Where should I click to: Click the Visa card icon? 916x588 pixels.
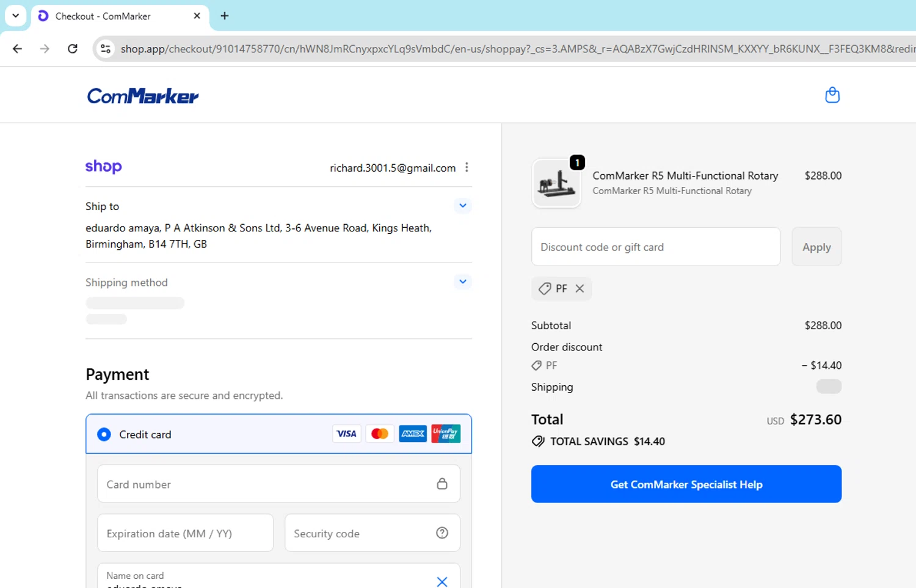[x=347, y=434]
